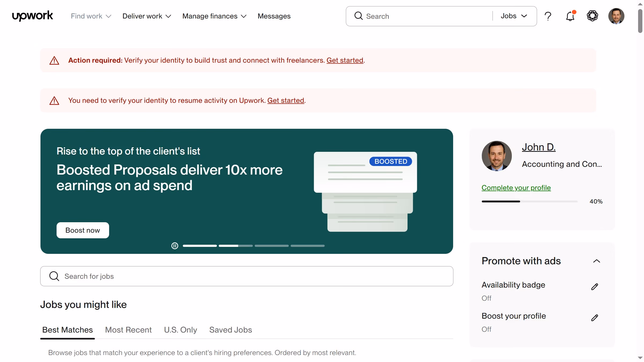Jump to the third carousel slide indicator
Image resolution: width=644 pixels, height=362 pixels.
click(272, 246)
